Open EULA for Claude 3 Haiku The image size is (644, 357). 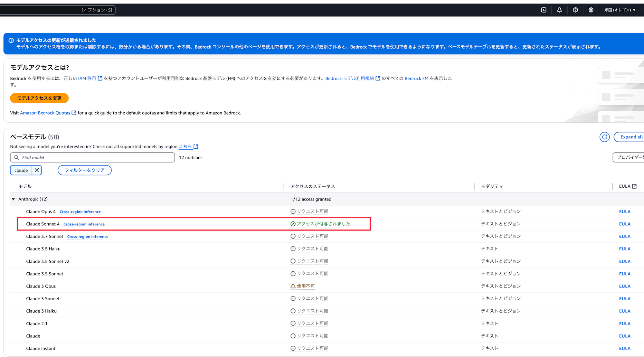coord(625,311)
